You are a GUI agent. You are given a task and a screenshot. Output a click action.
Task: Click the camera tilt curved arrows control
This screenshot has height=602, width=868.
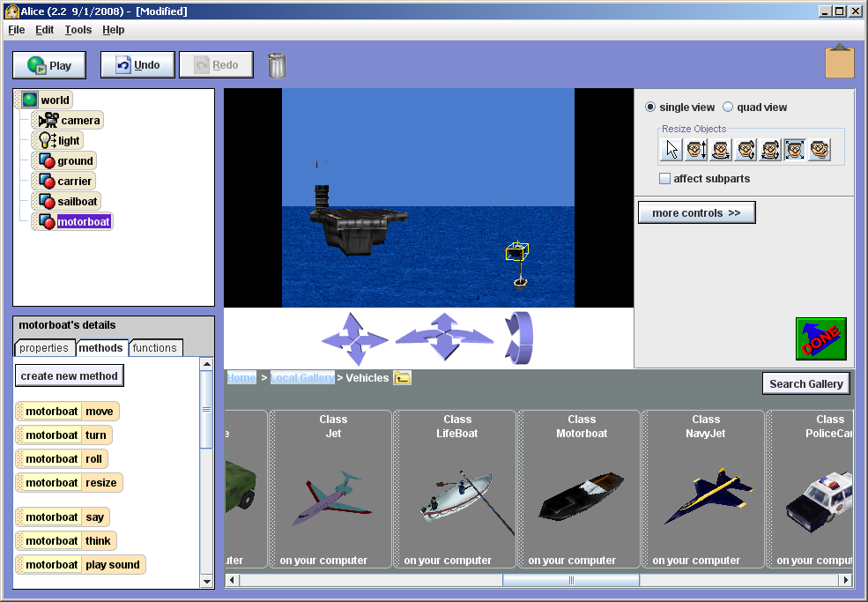pos(519,338)
